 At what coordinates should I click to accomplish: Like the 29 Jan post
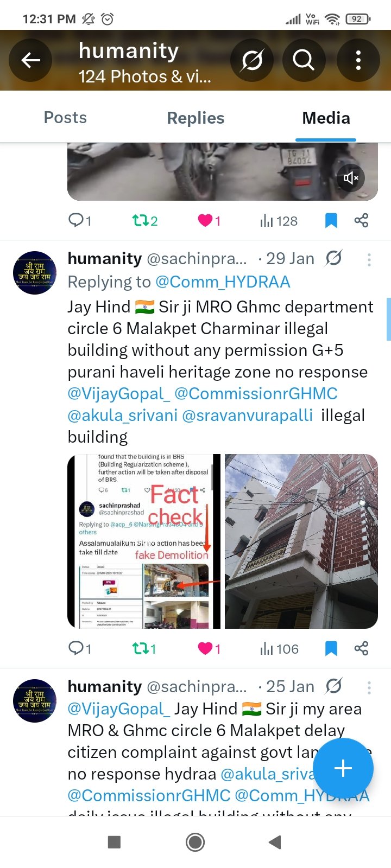point(209,649)
